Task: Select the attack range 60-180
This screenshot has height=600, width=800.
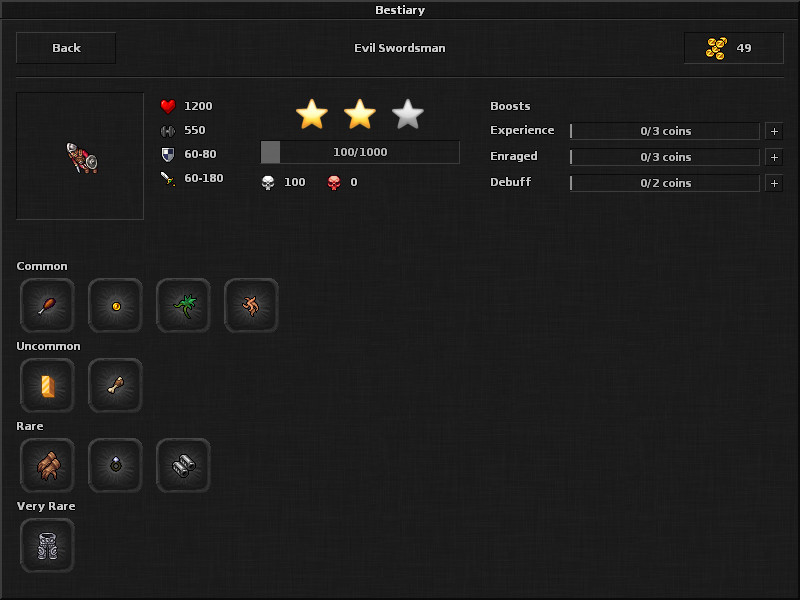Action: (x=204, y=178)
